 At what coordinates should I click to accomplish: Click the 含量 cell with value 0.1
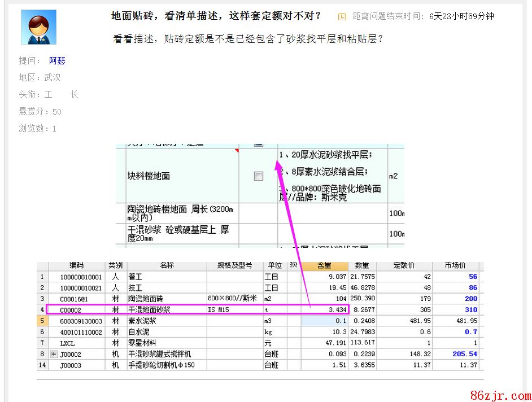[x=324, y=321]
